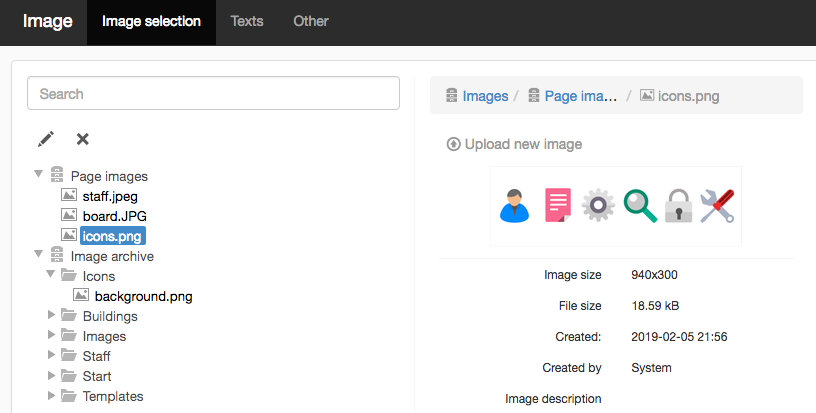The width and height of the screenshot is (816, 413).
Task: Expand the Staff folder
Action: [x=51, y=354]
